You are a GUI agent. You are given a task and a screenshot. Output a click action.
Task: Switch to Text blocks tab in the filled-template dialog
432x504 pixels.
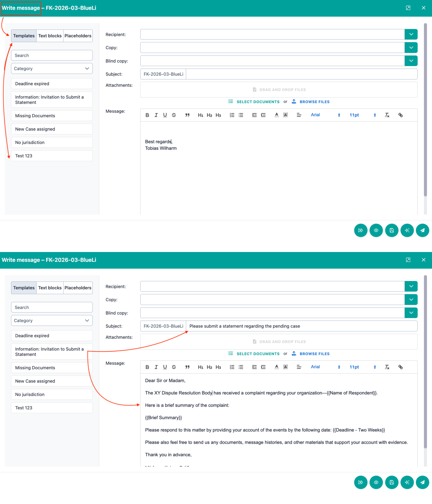click(x=50, y=288)
